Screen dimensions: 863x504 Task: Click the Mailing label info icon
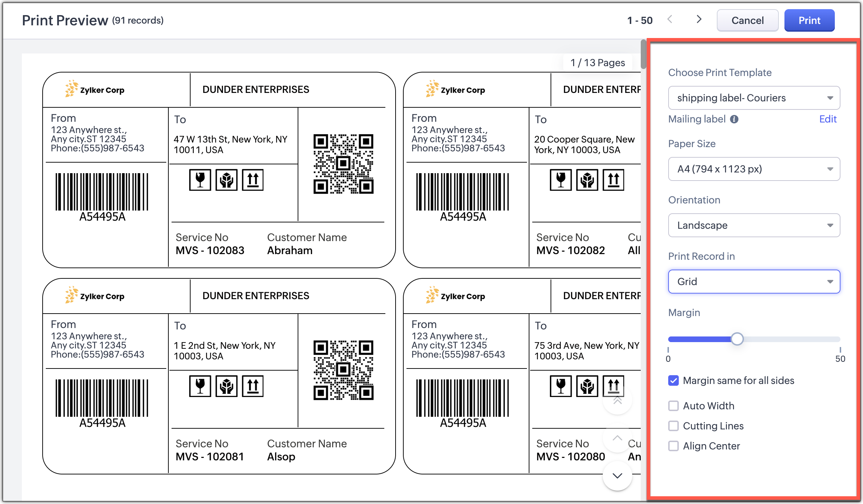pyautogui.click(x=734, y=119)
